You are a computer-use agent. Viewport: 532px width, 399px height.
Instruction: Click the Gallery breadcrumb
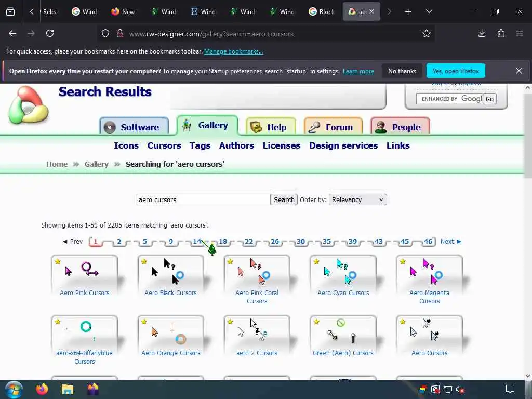(x=96, y=164)
